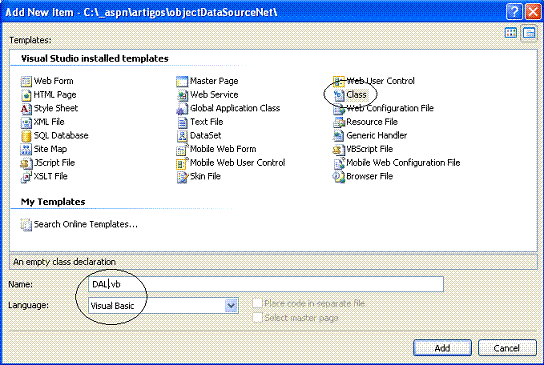Viewport: 544px width, 365px height.
Task: Tick Select master page checkbox
Action: (257, 317)
